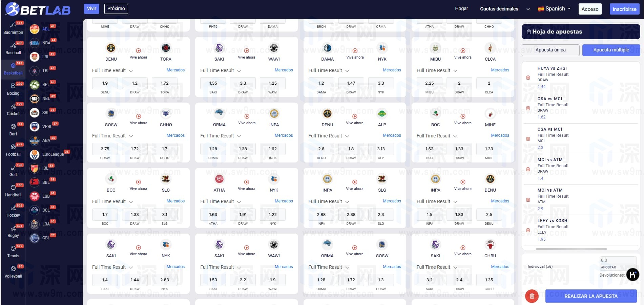644x305 pixels.
Task: Select the NBA league logo
Action: tap(35, 43)
